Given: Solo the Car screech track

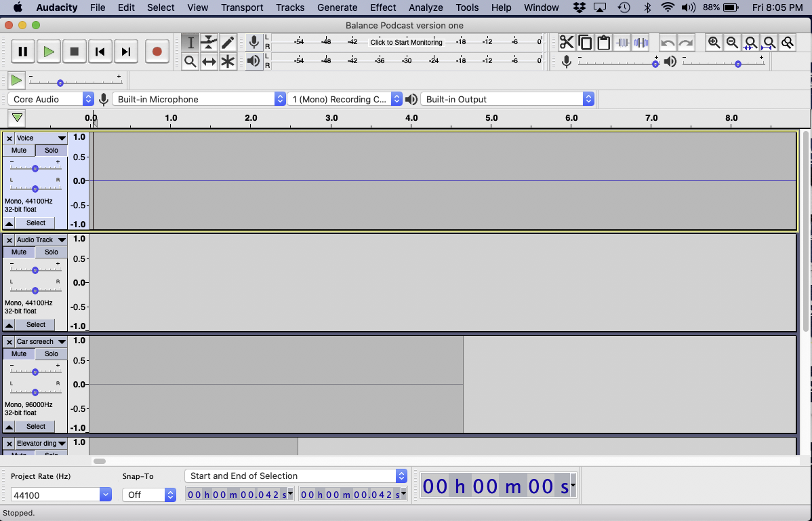Looking at the screenshot, I should click(x=52, y=353).
